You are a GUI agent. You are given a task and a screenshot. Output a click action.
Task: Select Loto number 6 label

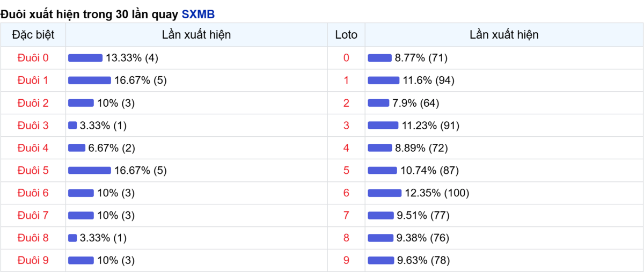click(346, 193)
